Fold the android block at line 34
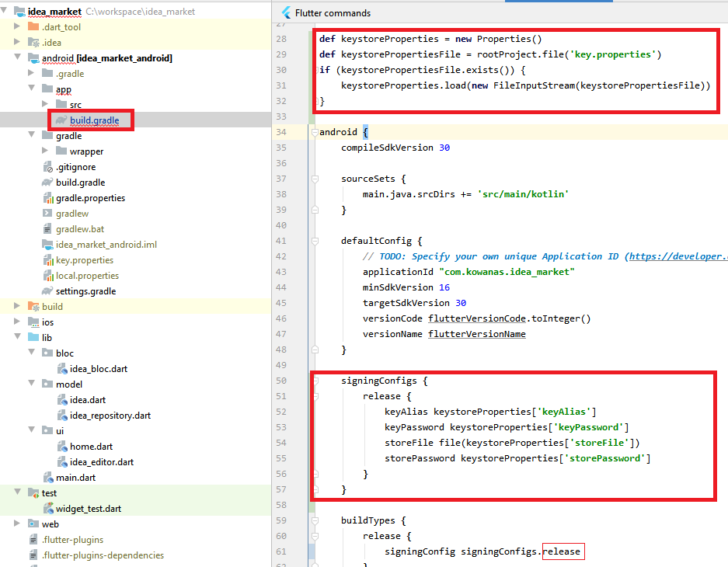Viewport: 728px width, 567px height. [315, 132]
